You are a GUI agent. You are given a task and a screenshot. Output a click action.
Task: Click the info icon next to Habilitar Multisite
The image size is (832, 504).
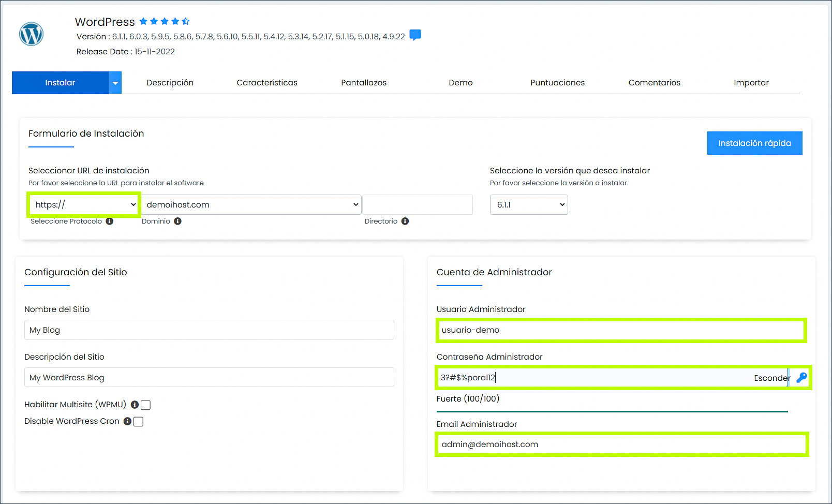pyautogui.click(x=135, y=405)
